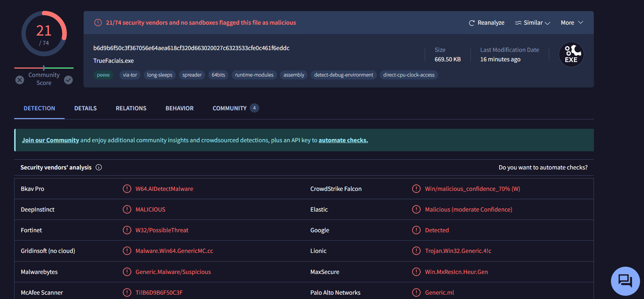The image size is (644, 299).
Task: Click the W64.AIDetectMalware detection result
Action: [164, 189]
